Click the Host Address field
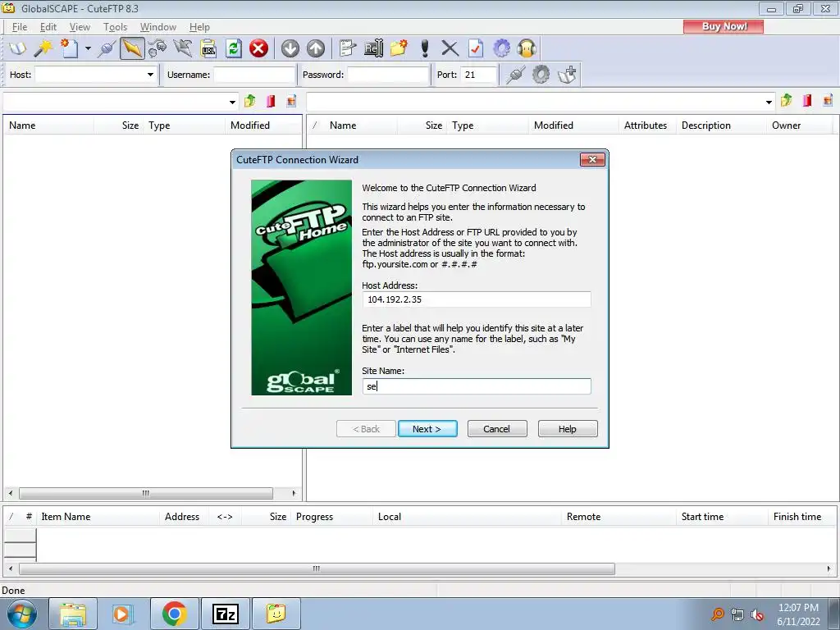The width and height of the screenshot is (840, 630). (x=477, y=299)
